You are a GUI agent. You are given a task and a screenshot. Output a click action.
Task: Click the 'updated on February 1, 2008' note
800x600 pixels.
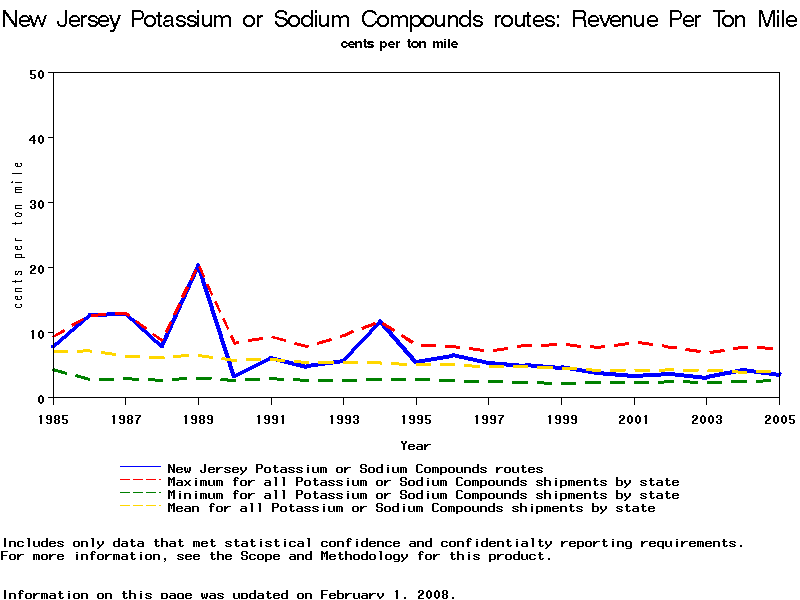click(230, 594)
